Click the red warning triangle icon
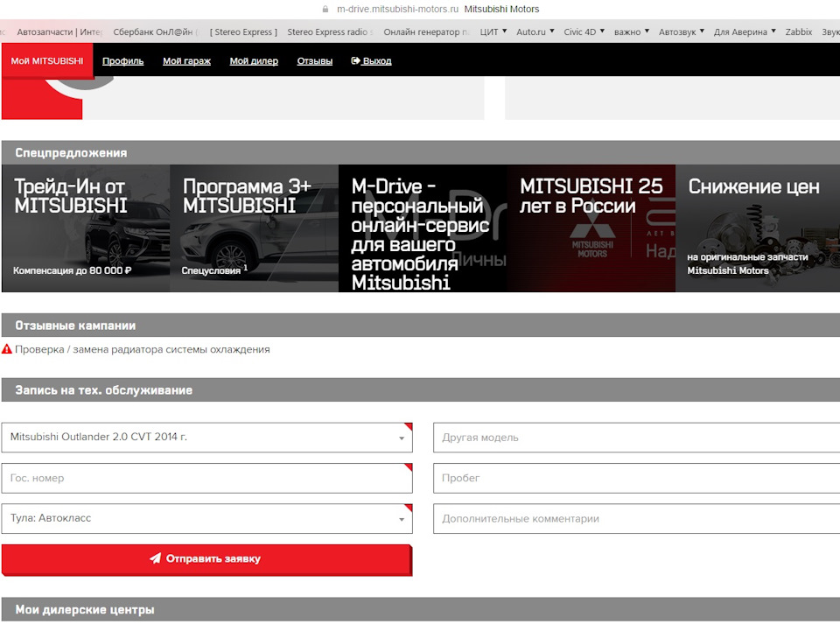The image size is (840, 624). [6, 349]
